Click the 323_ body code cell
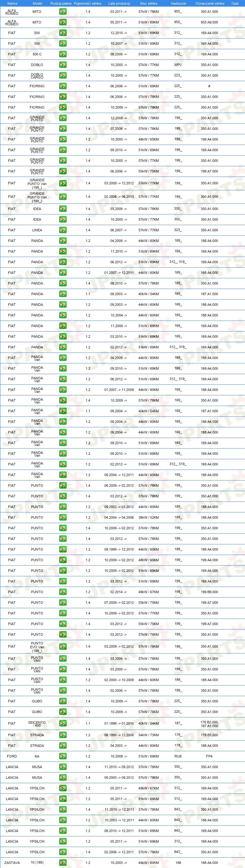Image resolution: width=245 pixels, height=868 pixels. 178,230
